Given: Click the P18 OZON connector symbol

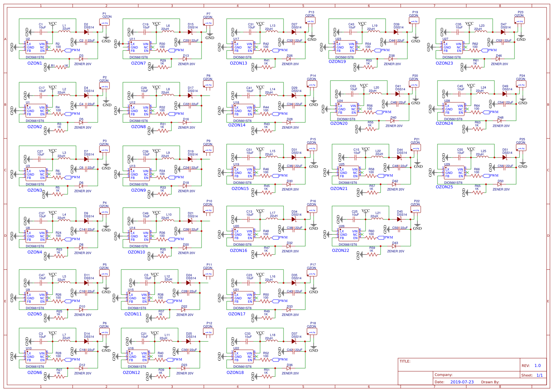Looking at the screenshot, I should point(312,332).
